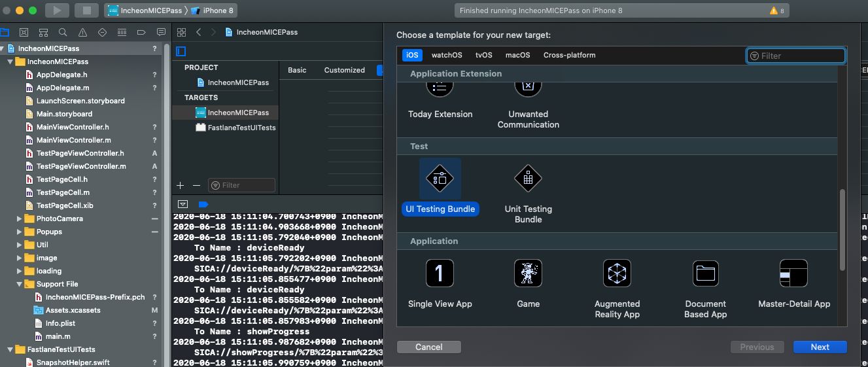
Task: Open the Source Control navigator
Action: coord(24,32)
